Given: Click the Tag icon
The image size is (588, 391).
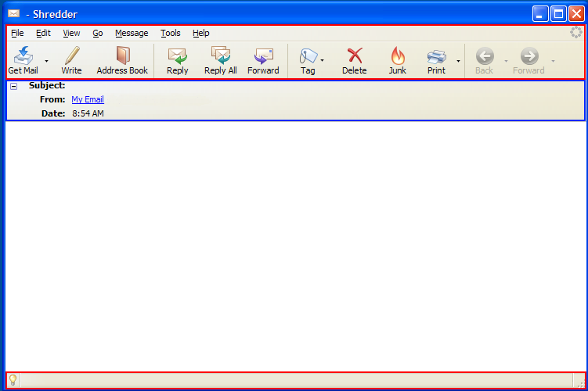Looking at the screenshot, I should point(308,56).
